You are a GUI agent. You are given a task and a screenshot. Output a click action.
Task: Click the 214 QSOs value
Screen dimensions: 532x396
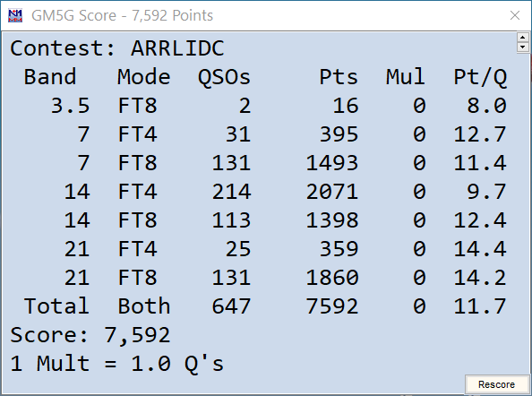point(231,192)
